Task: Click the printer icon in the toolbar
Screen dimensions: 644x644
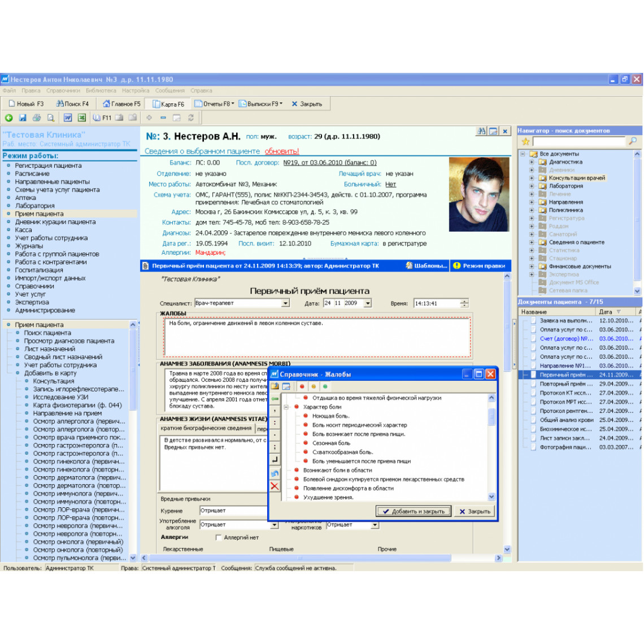Action: click(37, 118)
